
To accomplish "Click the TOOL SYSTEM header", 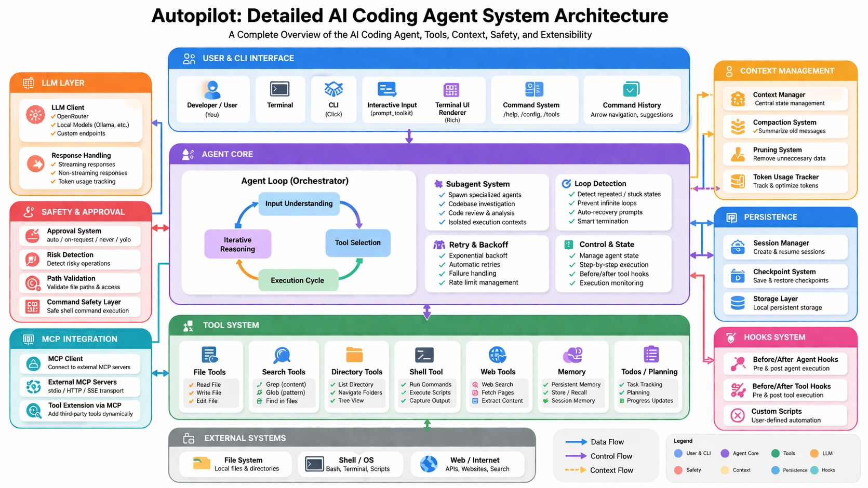I will click(429, 325).
